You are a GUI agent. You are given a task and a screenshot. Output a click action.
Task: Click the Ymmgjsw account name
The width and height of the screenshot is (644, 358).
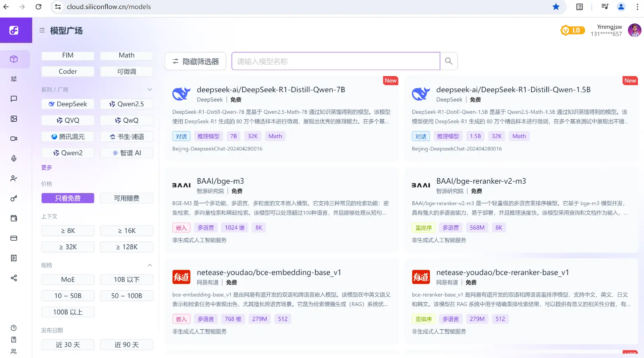click(x=609, y=27)
